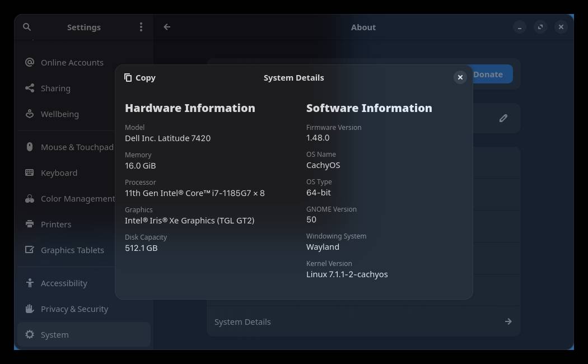
Task: Select the System Details row label
Action: 242,322
